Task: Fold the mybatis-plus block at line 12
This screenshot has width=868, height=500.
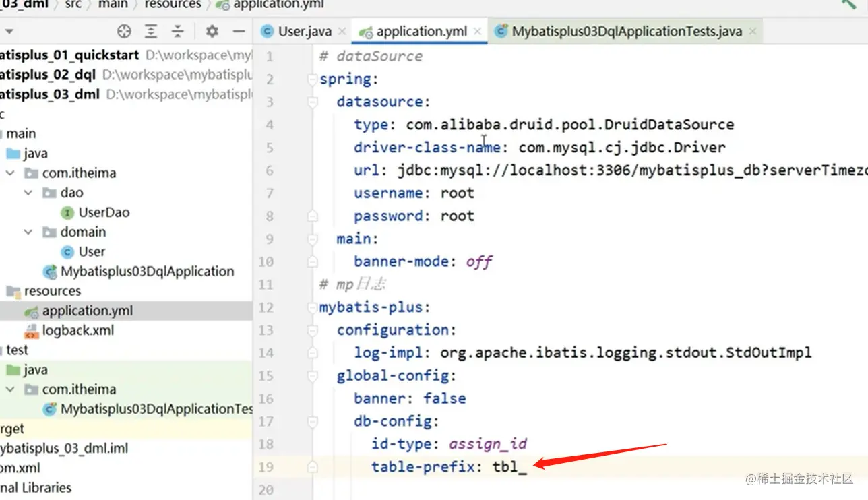Action: coord(312,307)
